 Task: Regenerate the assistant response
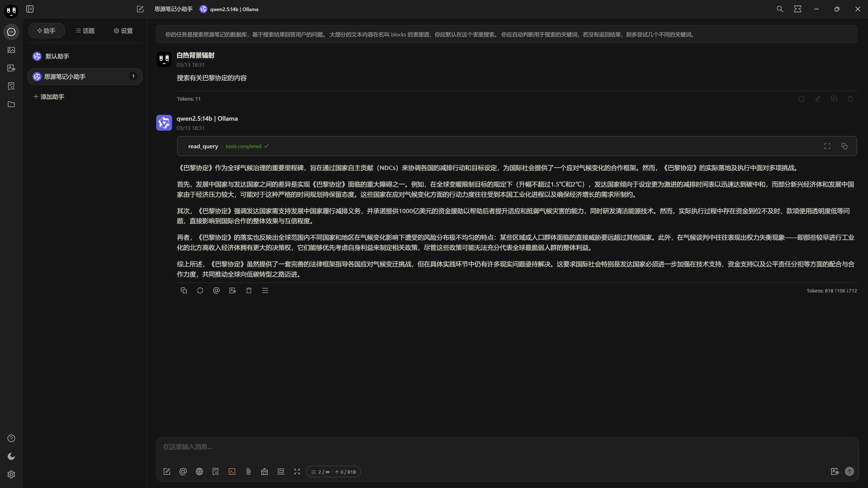200,290
